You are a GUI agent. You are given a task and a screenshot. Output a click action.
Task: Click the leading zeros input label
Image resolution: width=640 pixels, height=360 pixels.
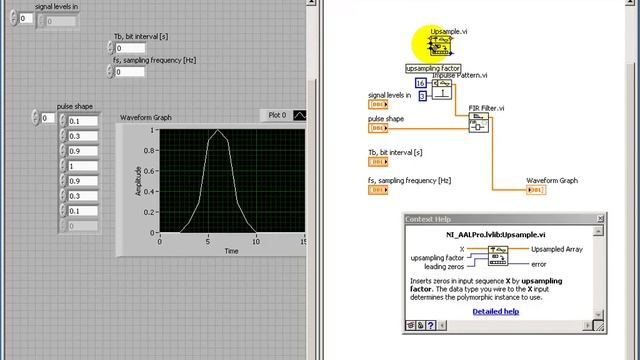(x=444, y=267)
